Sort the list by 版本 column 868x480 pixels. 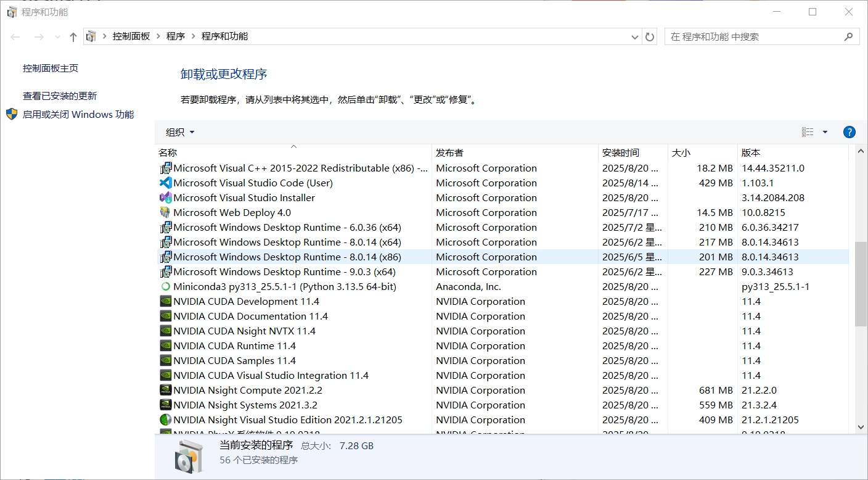(x=793, y=152)
